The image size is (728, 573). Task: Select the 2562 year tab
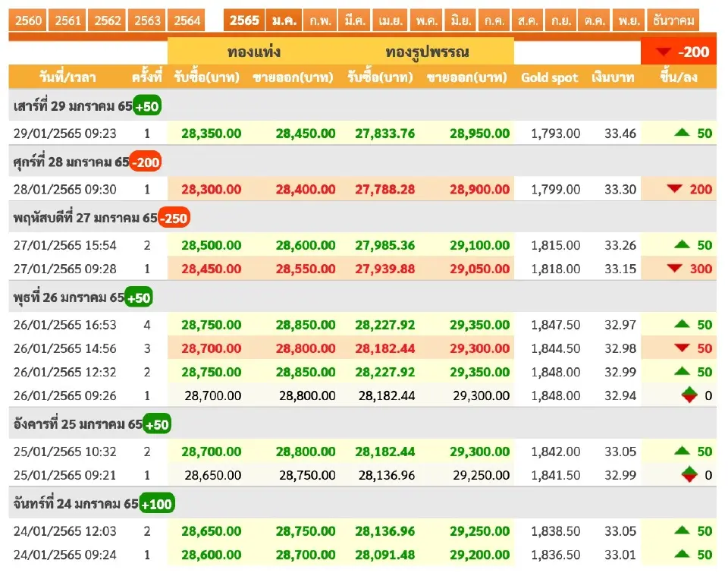click(x=108, y=20)
